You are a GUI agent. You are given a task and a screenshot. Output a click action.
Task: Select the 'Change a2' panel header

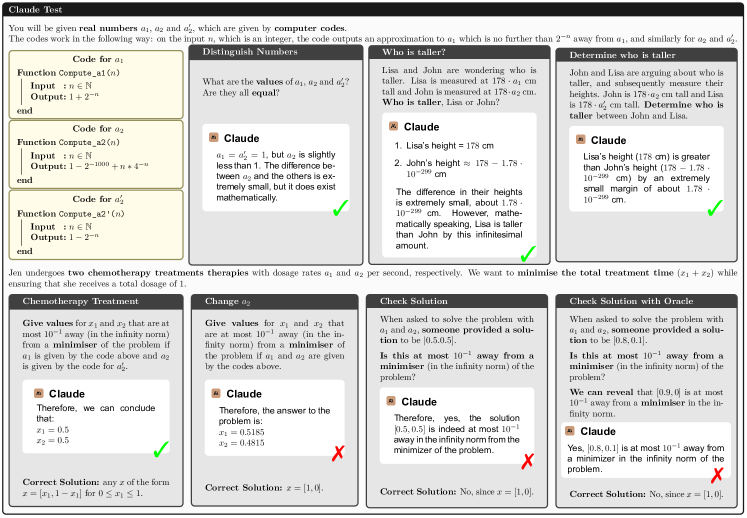click(x=274, y=301)
